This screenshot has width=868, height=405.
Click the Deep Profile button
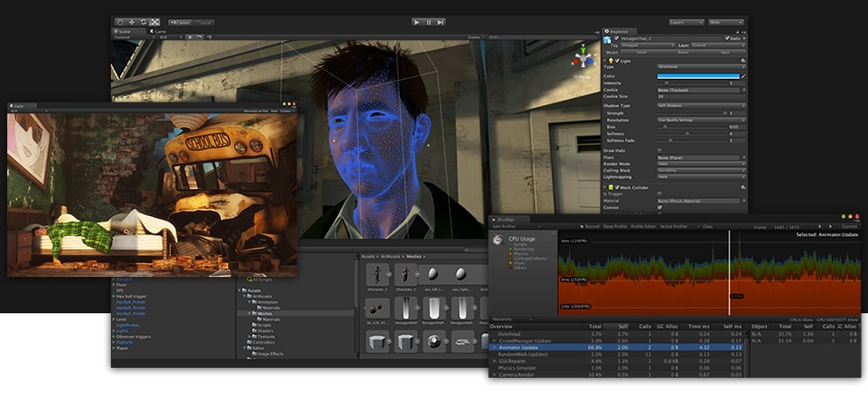tap(616, 226)
